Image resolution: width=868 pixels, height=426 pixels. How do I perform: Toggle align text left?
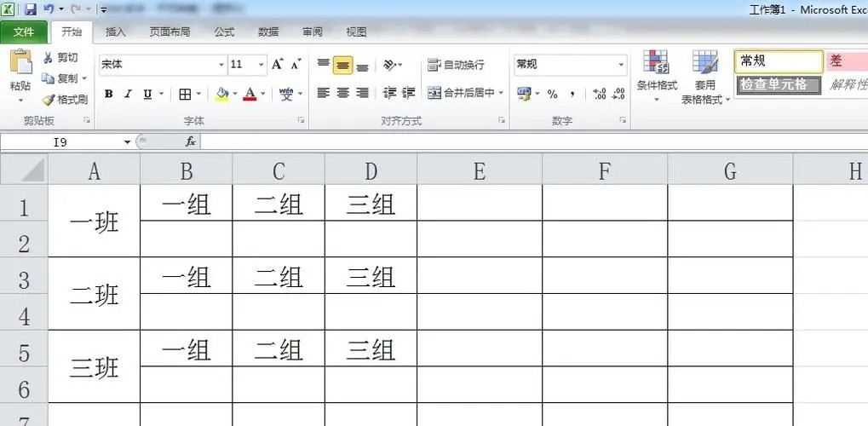click(x=324, y=93)
